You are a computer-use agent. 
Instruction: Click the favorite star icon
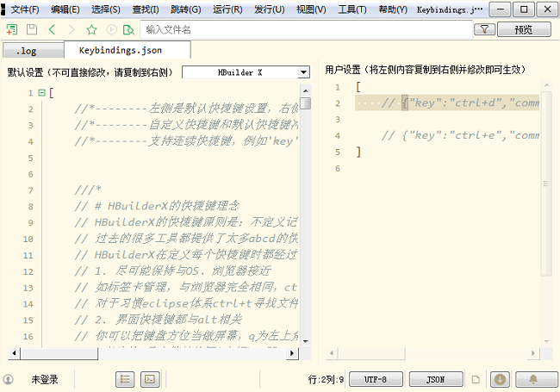[92, 29]
